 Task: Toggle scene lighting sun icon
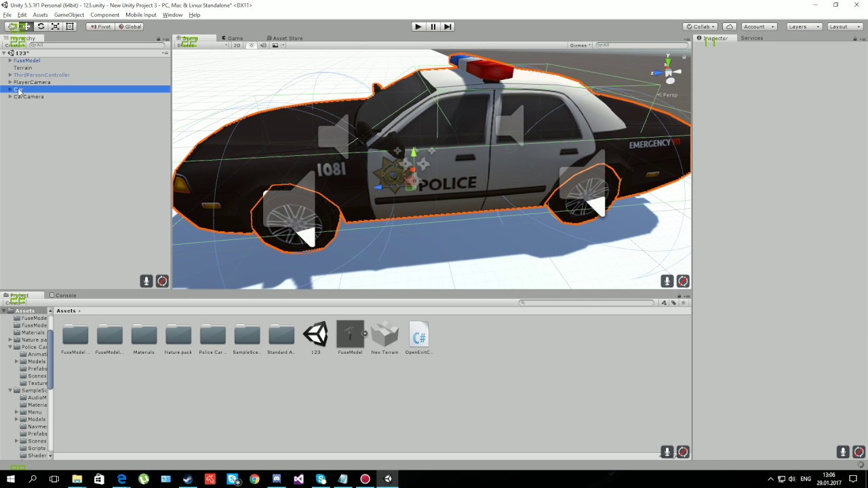click(x=251, y=45)
